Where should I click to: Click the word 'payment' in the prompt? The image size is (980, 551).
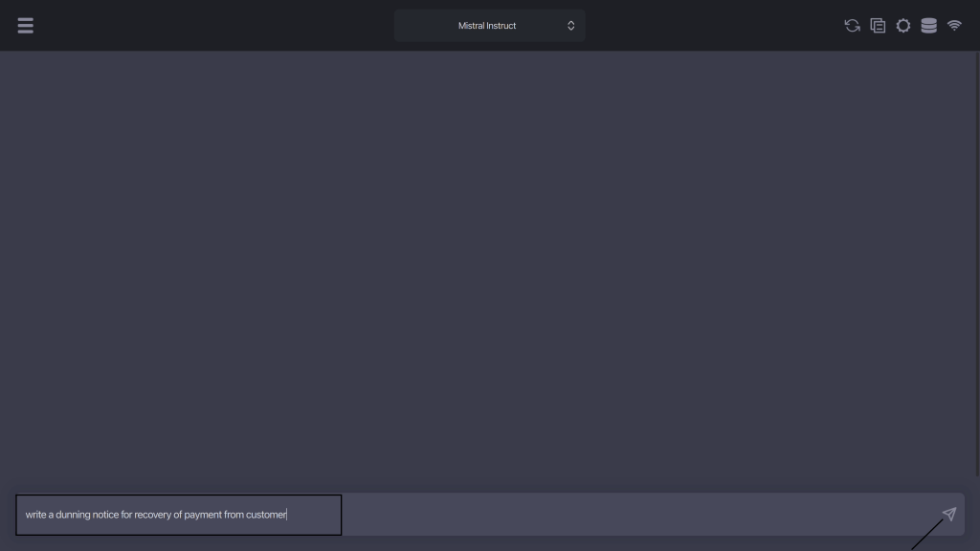click(203, 515)
